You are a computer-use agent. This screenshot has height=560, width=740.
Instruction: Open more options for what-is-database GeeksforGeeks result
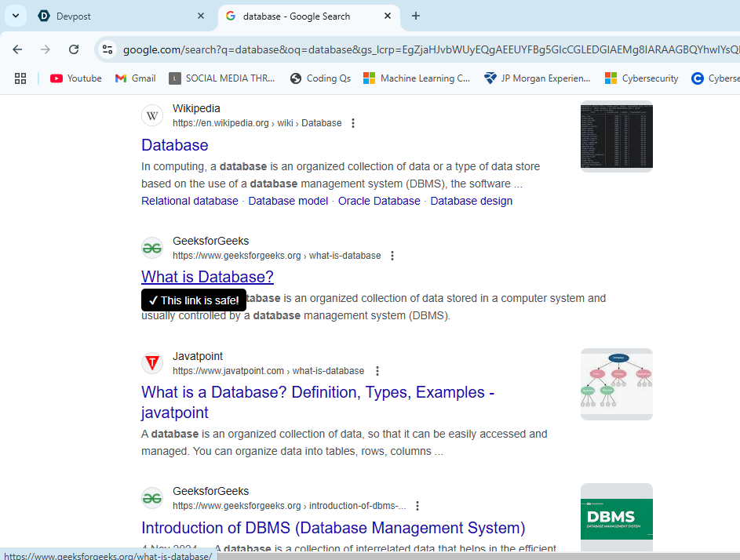[x=392, y=256]
